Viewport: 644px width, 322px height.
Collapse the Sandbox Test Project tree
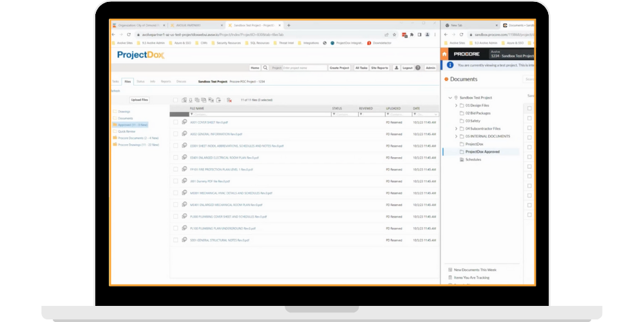click(x=449, y=97)
